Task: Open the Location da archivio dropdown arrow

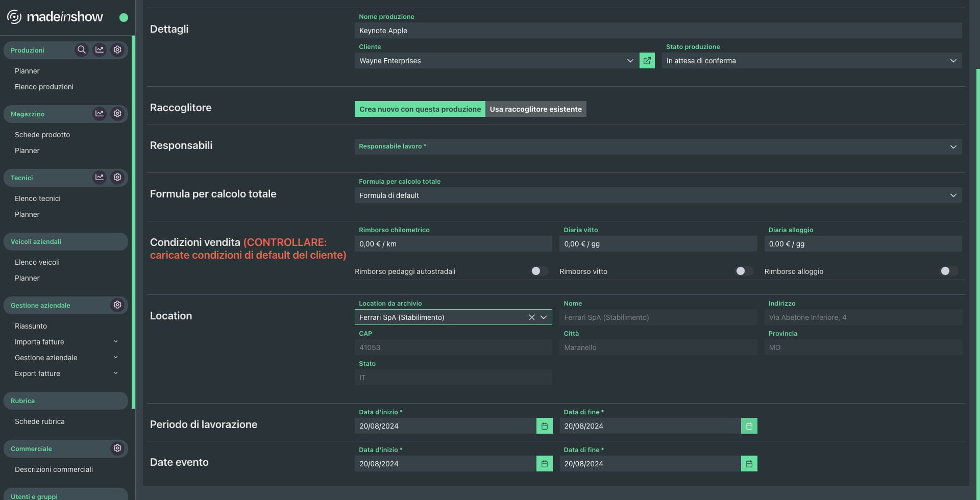Action: click(x=544, y=317)
